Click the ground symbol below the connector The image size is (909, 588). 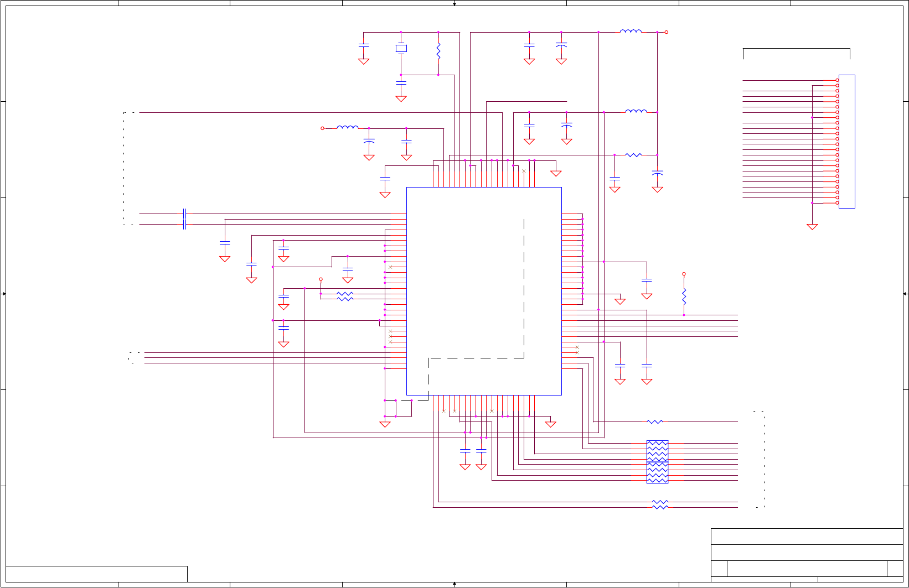812,227
